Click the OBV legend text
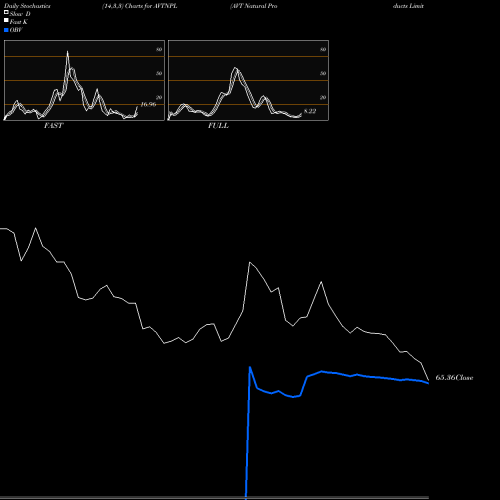Screen dimensions: 500x500 [x=16, y=30]
